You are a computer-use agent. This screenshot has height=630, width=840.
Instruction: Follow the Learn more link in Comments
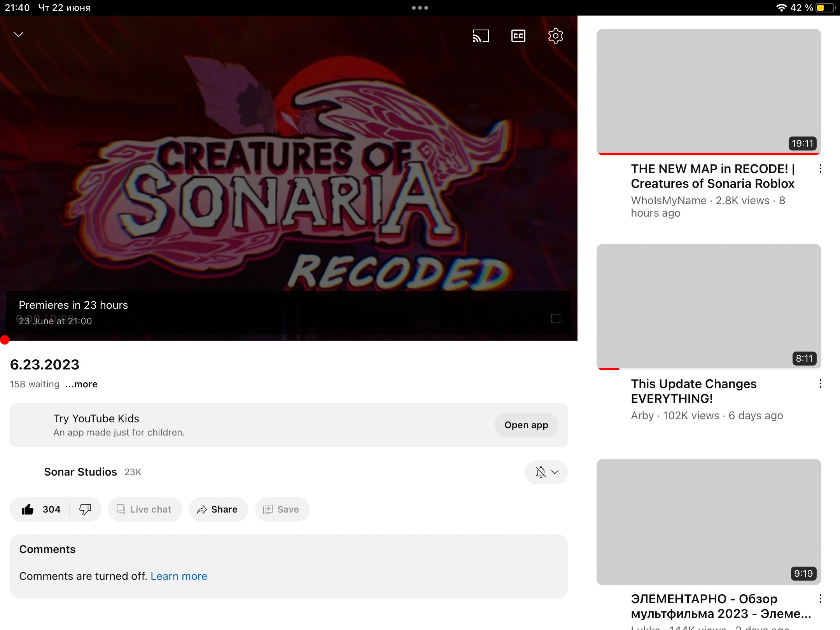pos(178,576)
